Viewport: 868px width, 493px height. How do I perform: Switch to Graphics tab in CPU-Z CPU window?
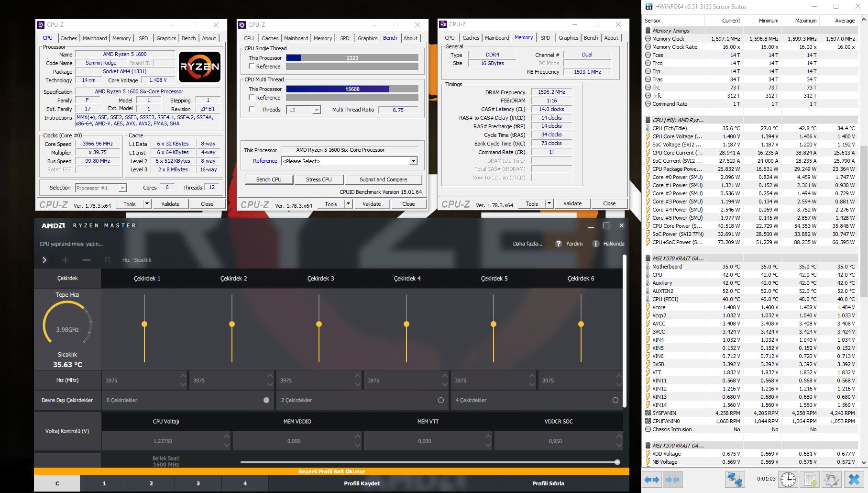166,38
